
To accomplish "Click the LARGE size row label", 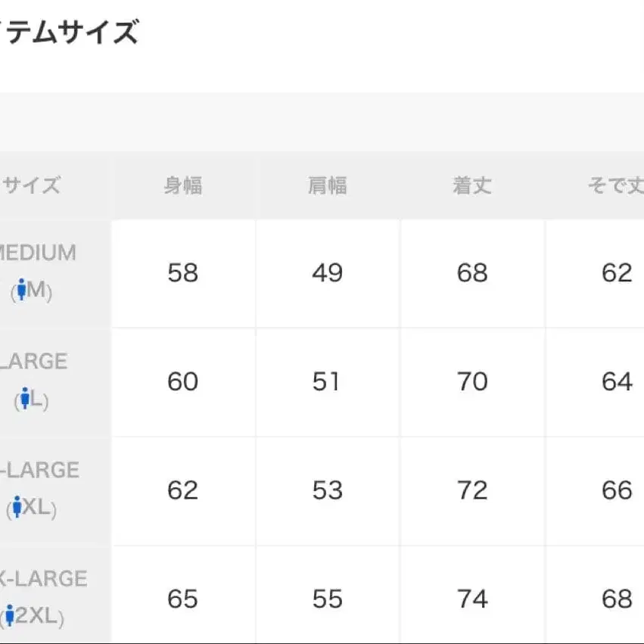I will click(x=34, y=362).
